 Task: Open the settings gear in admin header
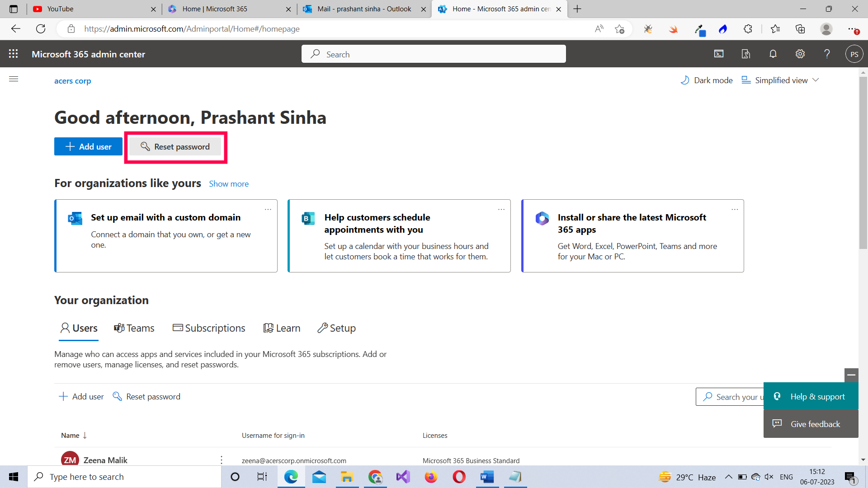tap(800, 54)
